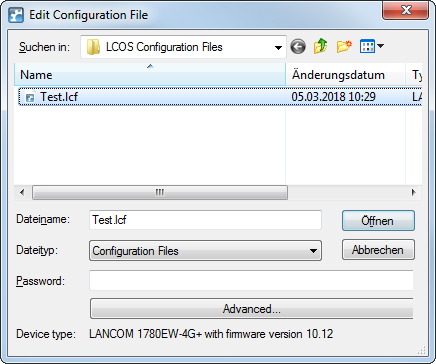436x364 pixels.
Task: Click the back navigation arrow icon
Action: pos(298,47)
